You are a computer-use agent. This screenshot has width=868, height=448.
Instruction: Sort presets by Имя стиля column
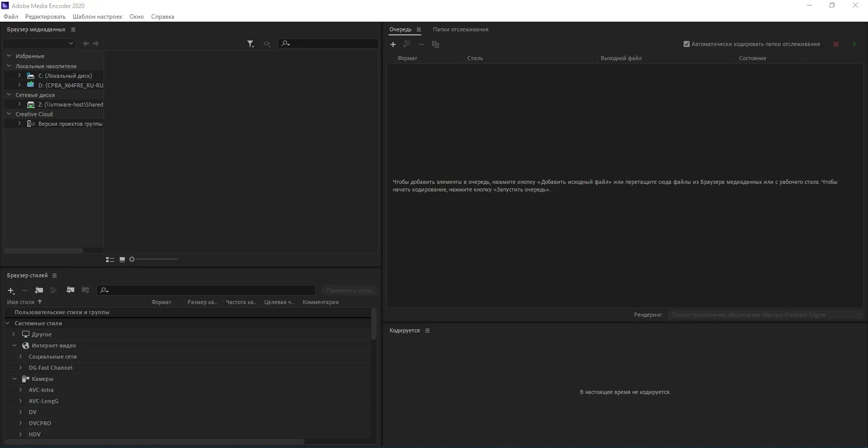(21, 302)
